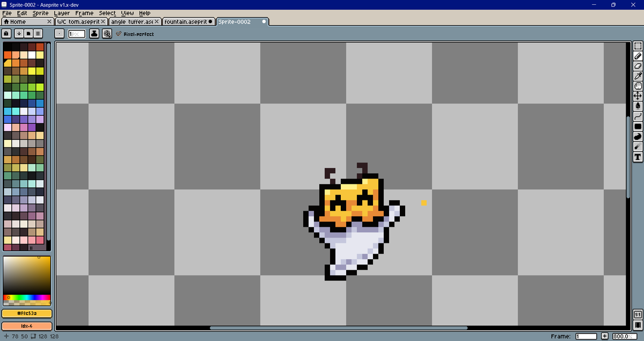644x341 pixels.
Task: Open the palette presets icon
Action: pos(28,34)
